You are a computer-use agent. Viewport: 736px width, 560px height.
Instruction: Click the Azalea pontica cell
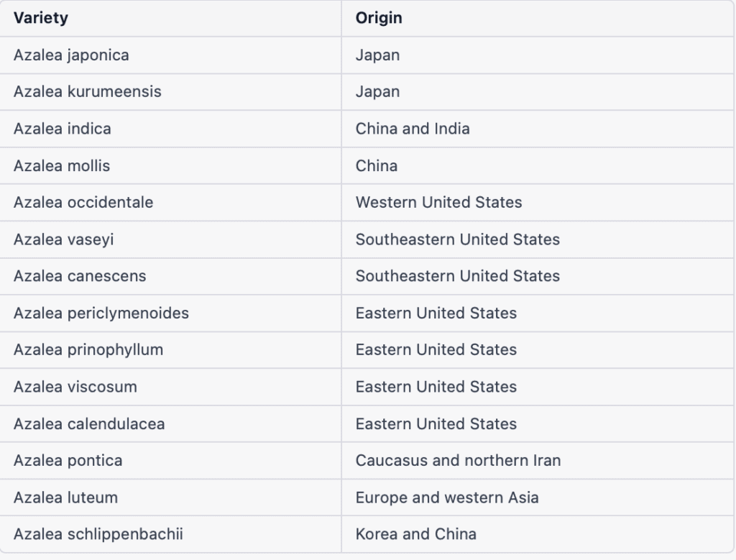point(68,461)
